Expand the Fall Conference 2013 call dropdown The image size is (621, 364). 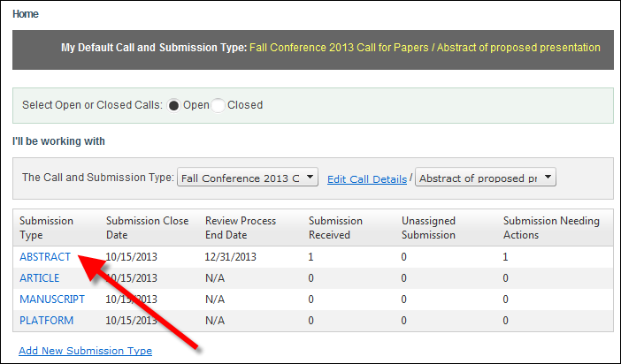click(248, 178)
